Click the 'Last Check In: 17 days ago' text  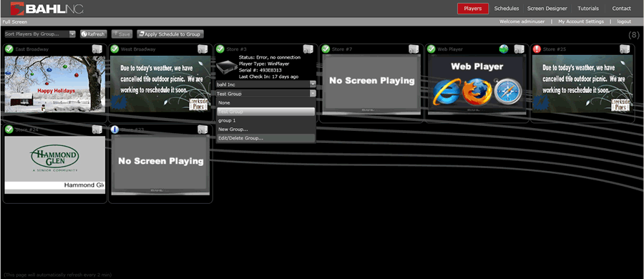tap(268, 77)
